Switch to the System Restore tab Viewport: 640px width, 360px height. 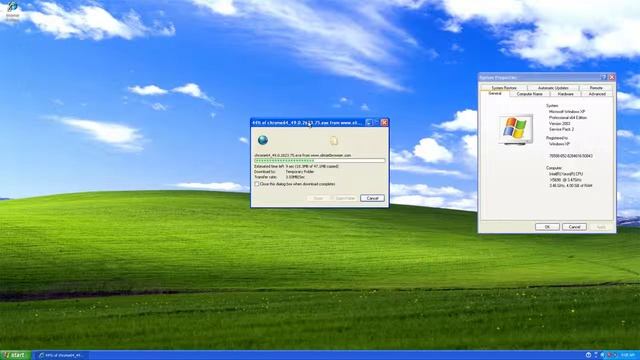(504, 88)
